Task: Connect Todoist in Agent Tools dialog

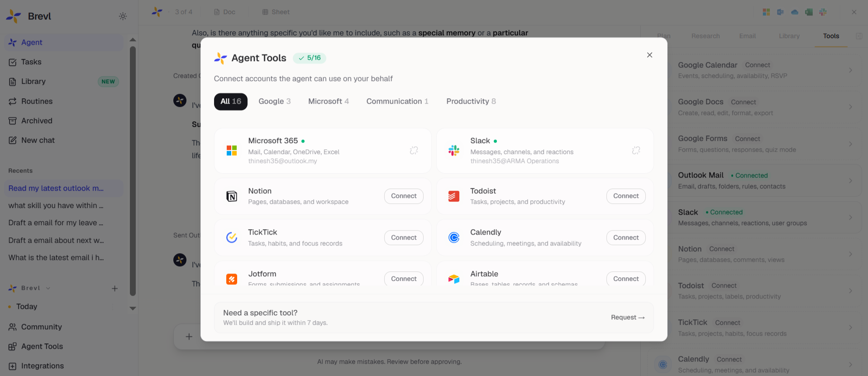Action: coord(626,196)
